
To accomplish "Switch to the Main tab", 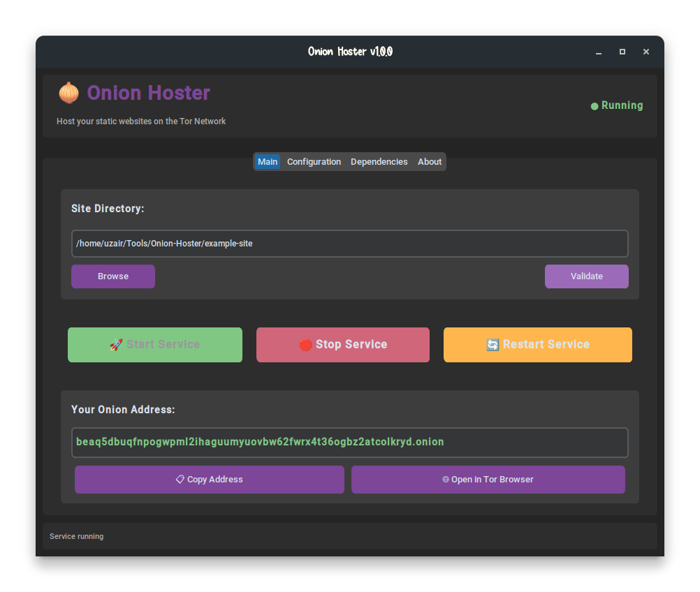I will (268, 161).
